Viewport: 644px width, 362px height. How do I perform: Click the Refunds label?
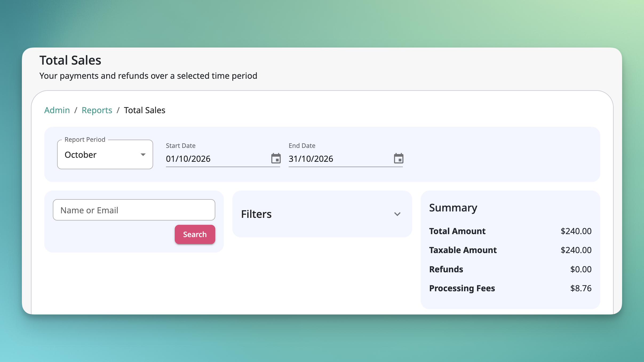point(446,269)
